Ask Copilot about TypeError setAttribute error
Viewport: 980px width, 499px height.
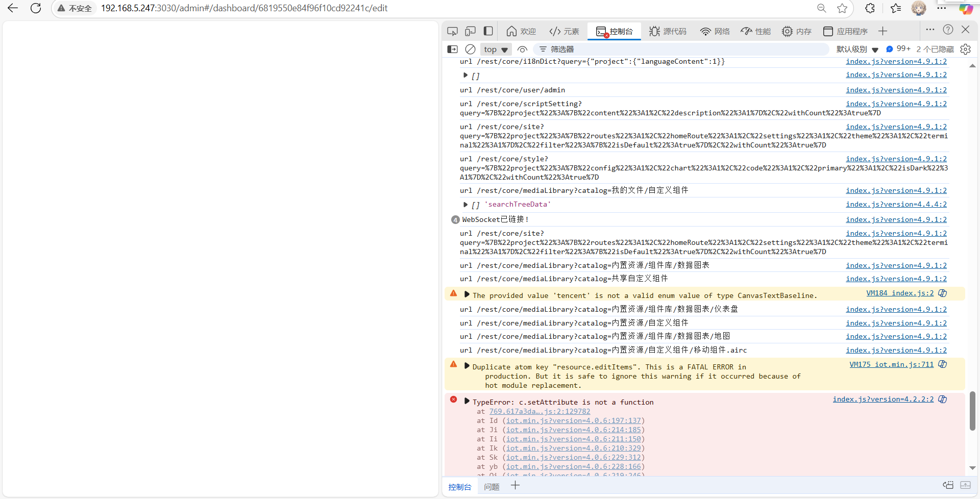(943, 399)
